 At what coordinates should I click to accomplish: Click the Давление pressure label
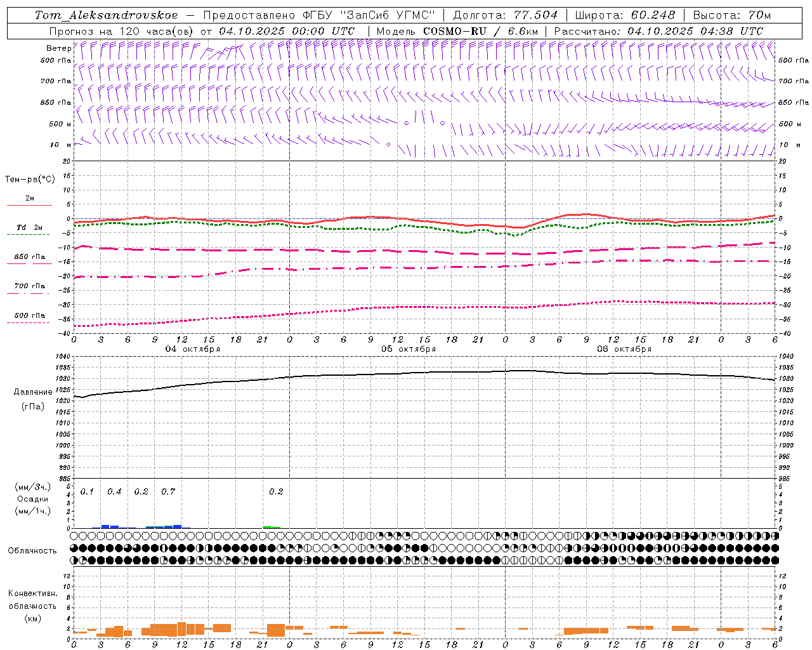(33, 392)
